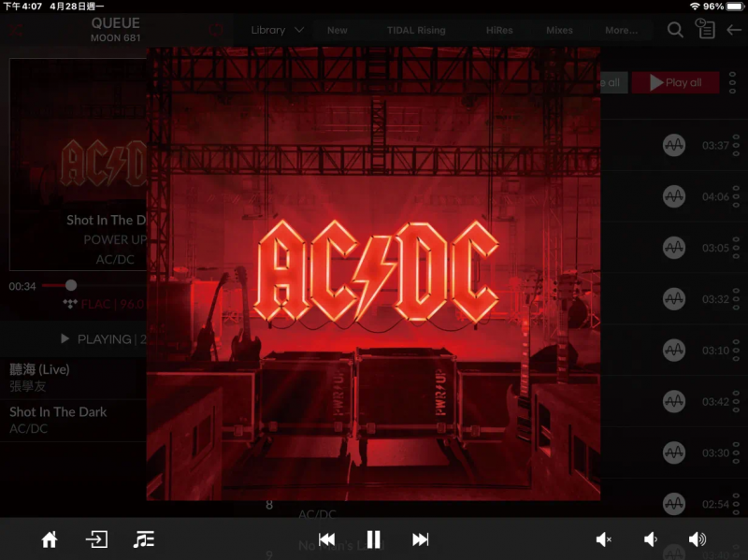Skip to the next track

pos(420,539)
